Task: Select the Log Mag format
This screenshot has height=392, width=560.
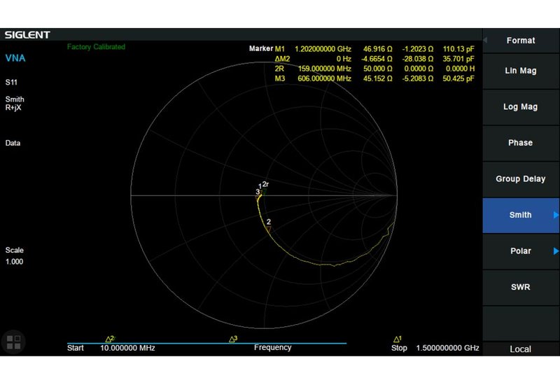Action: (520, 106)
